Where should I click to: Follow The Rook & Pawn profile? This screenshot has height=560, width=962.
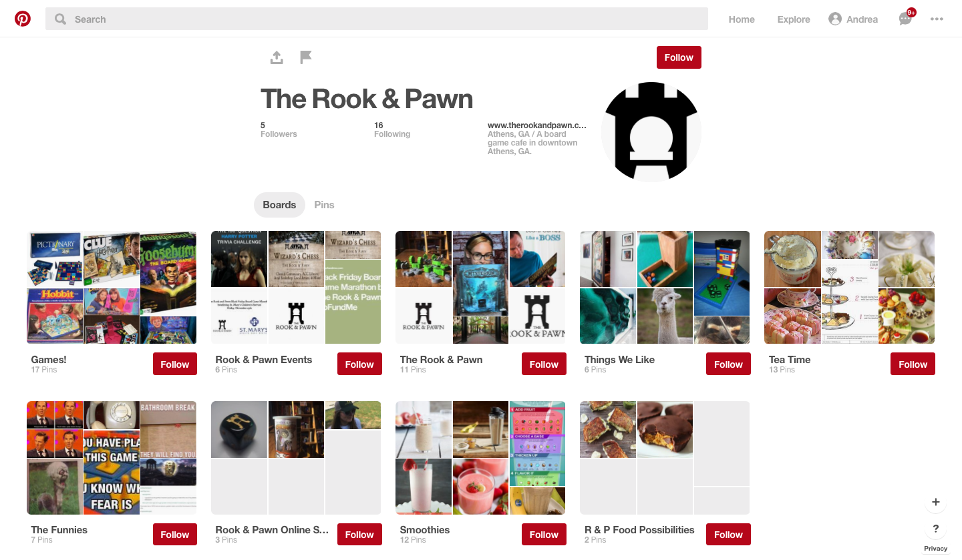tap(679, 57)
